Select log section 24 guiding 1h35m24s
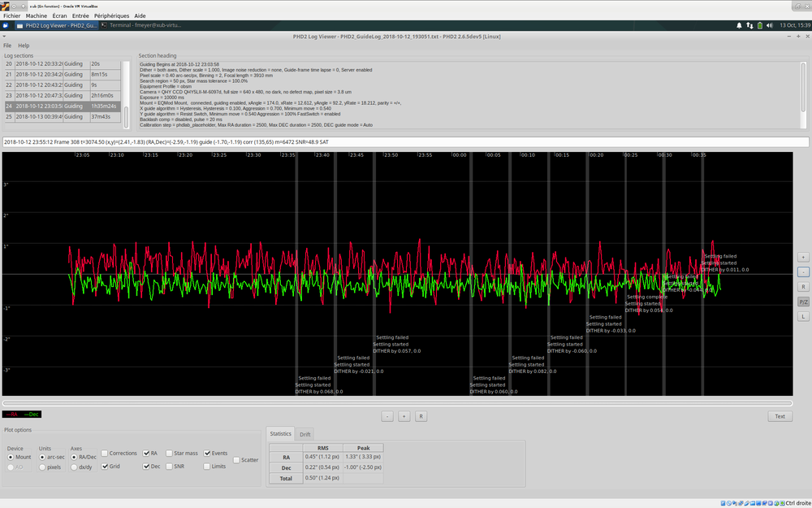Screen dimensions: 812x508 coord(63,106)
